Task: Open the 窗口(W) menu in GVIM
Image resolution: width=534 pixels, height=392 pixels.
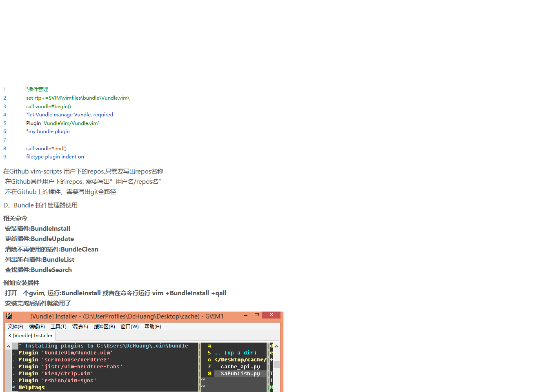Action: (x=130, y=327)
